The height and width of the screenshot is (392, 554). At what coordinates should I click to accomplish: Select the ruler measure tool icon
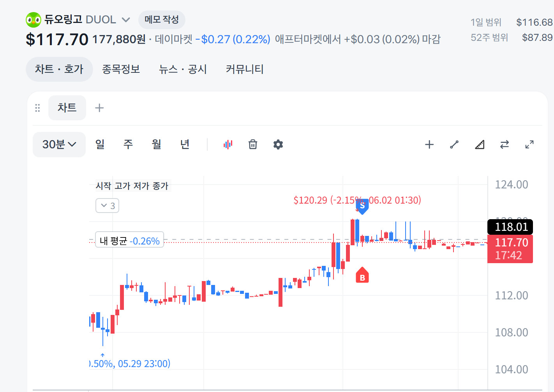tap(480, 144)
